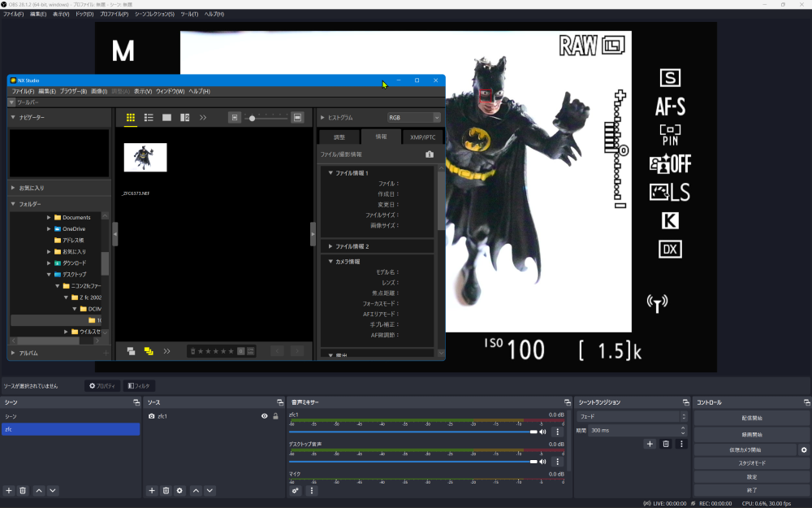Expand the アルバム panel
This screenshot has width=812, height=508.
point(13,353)
